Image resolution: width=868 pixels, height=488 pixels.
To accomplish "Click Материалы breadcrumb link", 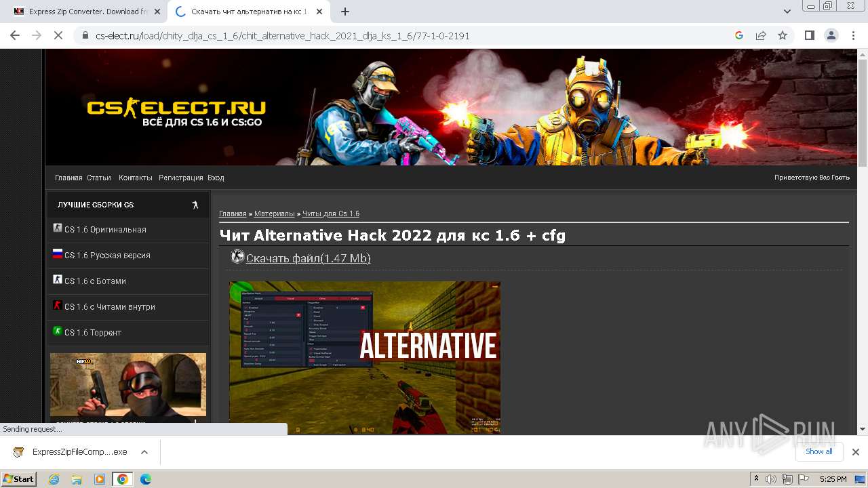I will 275,213.
